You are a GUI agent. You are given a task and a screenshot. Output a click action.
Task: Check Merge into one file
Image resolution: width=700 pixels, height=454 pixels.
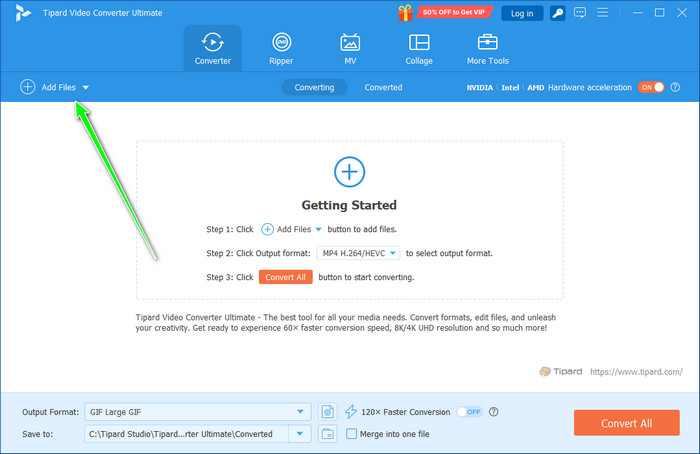point(352,433)
